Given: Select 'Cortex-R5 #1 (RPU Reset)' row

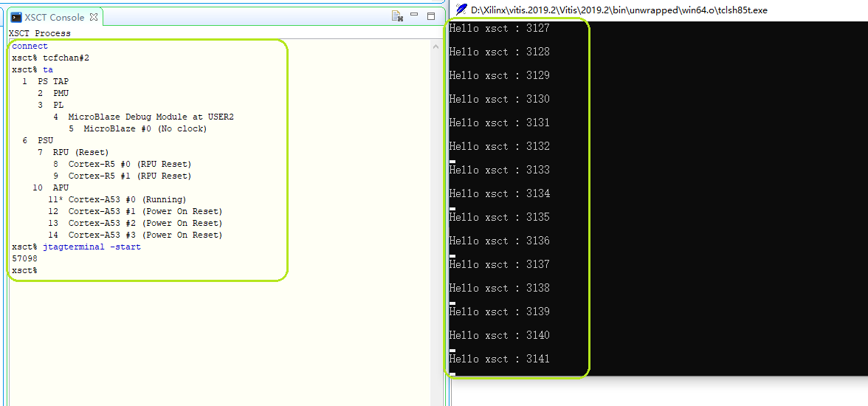Looking at the screenshot, I should point(122,176).
